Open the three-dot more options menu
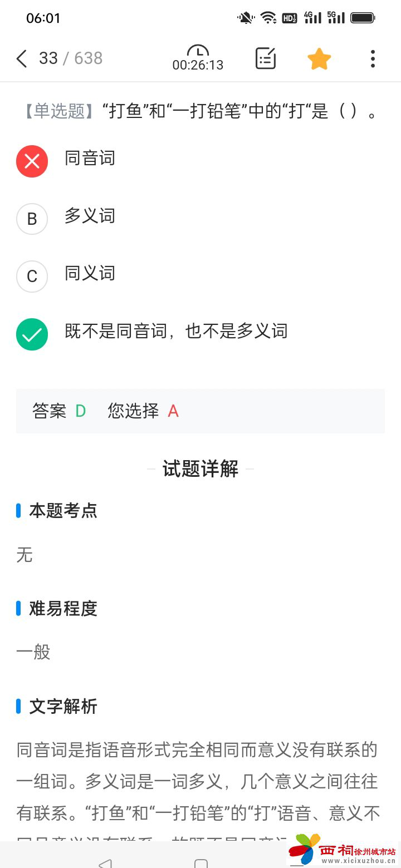 (x=373, y=58)
